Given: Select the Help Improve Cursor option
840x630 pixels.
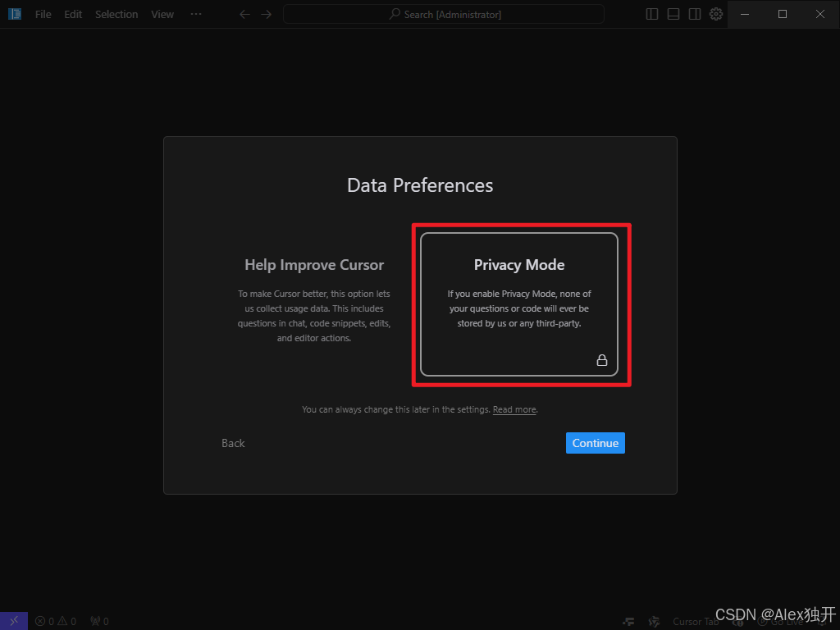Looking at the screenshot, I should 314,301.
